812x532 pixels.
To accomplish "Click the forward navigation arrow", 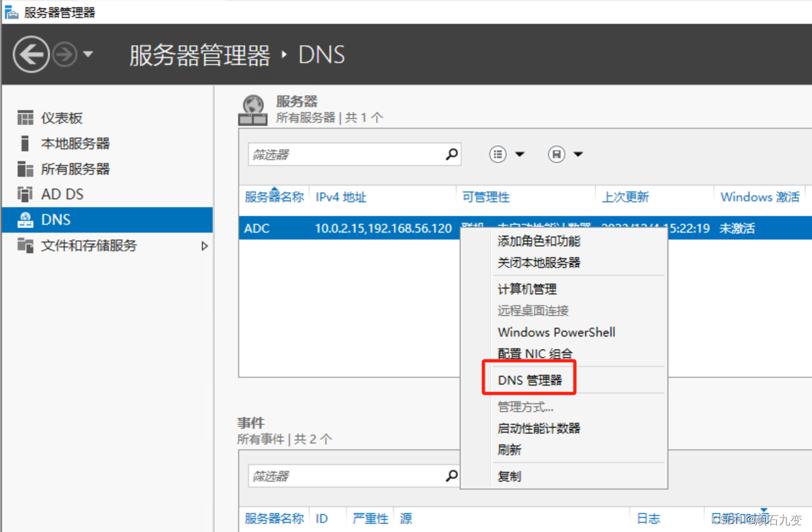I will tap(65, 54).
